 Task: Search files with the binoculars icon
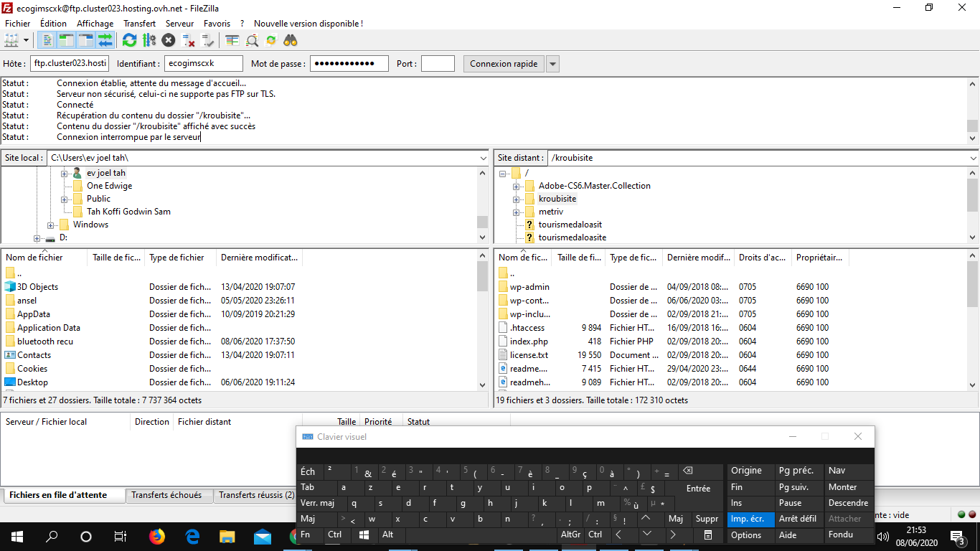point(291,40)
